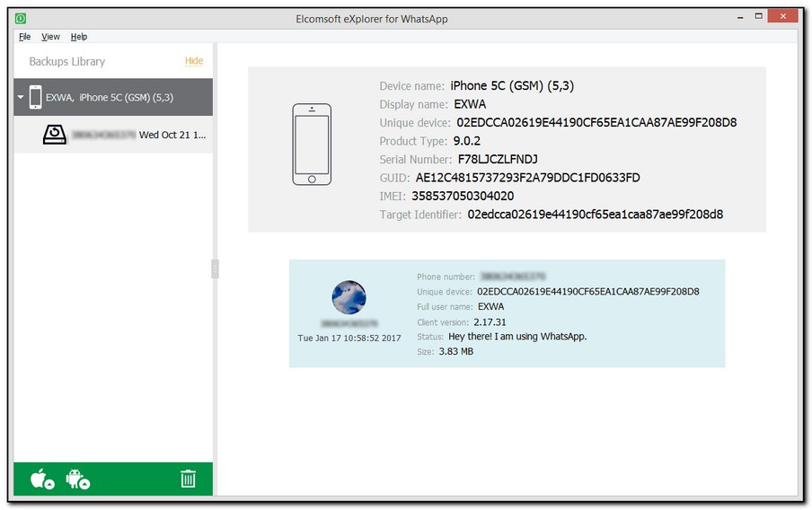Select the Wed Oct 21 backup entry
This screenshot has width=812, height=510.
click(172, 135)
